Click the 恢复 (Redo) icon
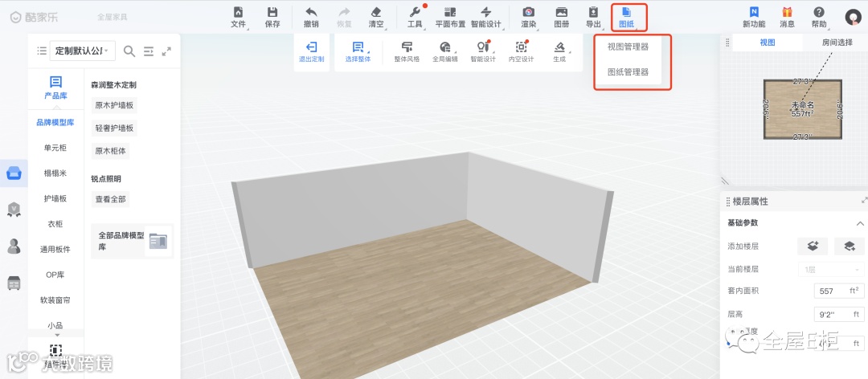The image size is (868, 379). pyautogui.click(x=344, y=17)
